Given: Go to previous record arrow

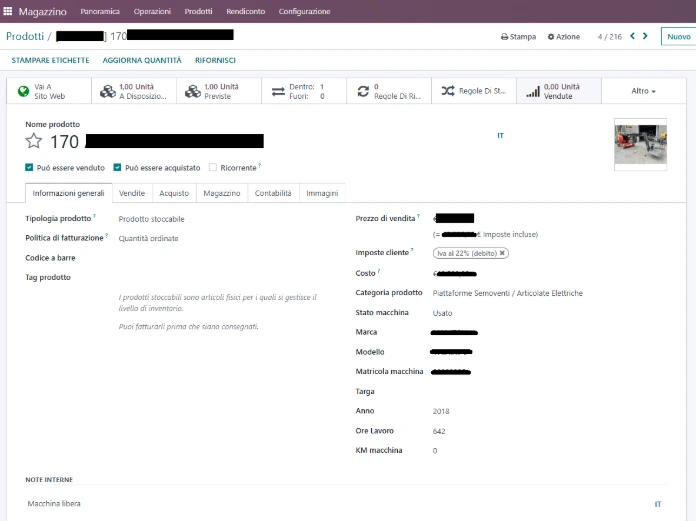Looking at the screenshot, I should pyautogui.click(x=633, y=36).
